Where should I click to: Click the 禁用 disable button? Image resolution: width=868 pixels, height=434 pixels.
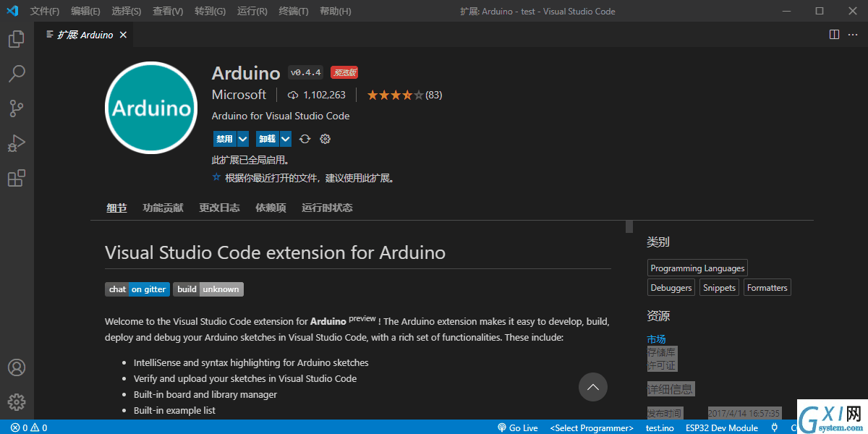224,139
